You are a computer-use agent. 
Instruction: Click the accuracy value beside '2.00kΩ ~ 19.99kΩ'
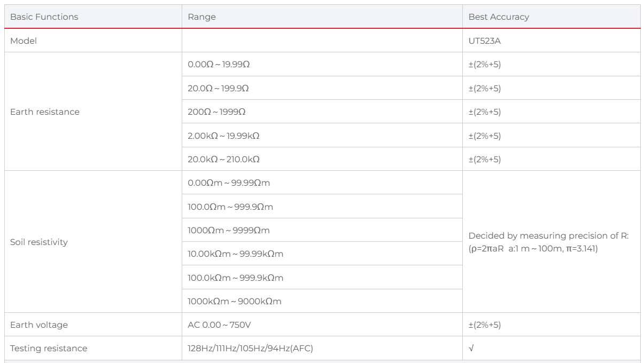[485, 136]
